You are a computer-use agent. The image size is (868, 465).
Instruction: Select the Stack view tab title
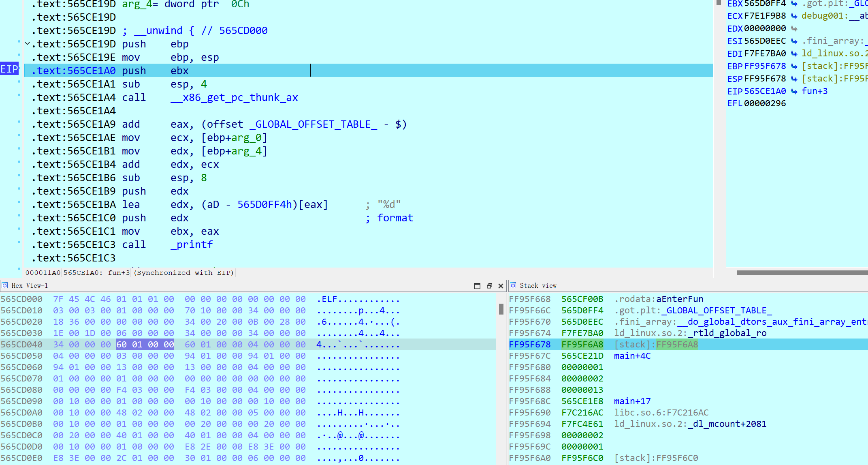[538, 285]
